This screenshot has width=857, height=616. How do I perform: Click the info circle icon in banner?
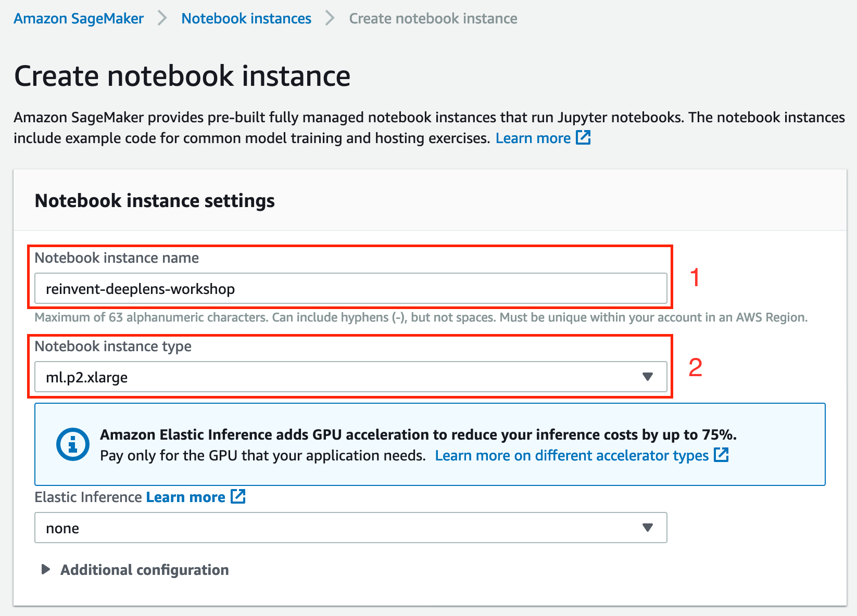(x=73, y=444)
